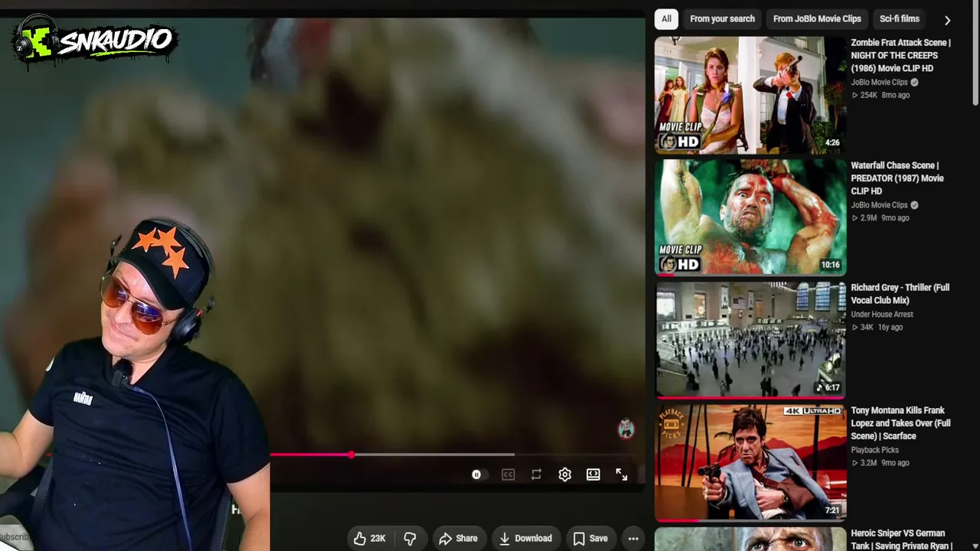Viewport: 980px width, 551px height.
Task: Select the Sci-fi films chip
Action: point(900,19)
